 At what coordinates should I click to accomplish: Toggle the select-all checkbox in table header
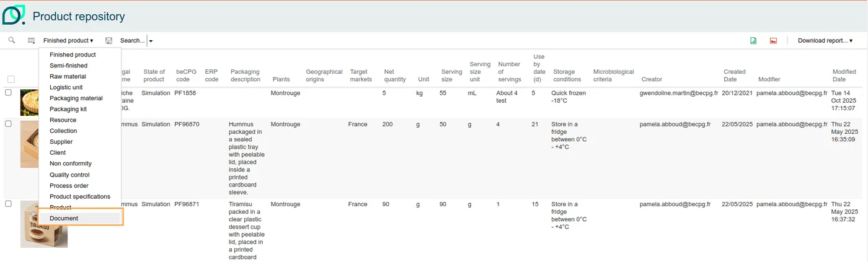11,79
